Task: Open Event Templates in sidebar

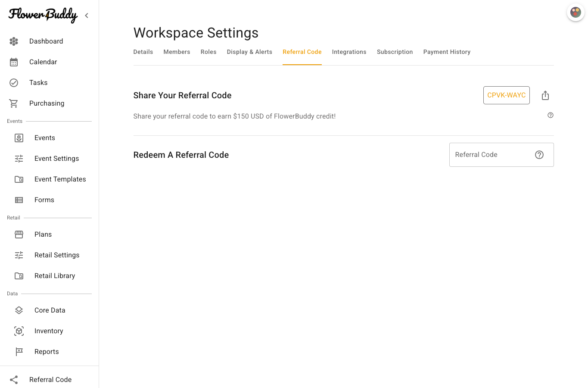Action: (x=50, y=179)
